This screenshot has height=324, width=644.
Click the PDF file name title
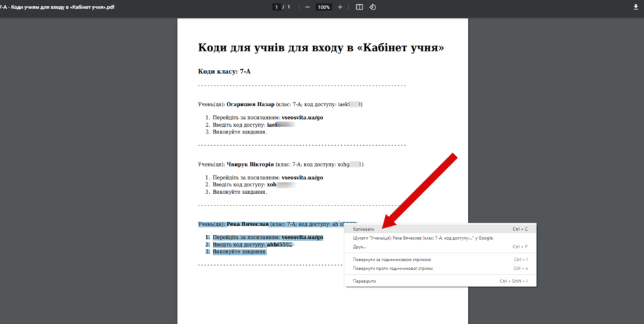(57, 7)
